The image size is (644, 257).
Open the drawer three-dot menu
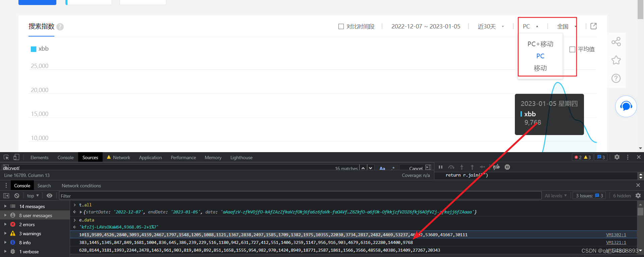[x=6, y=185]
